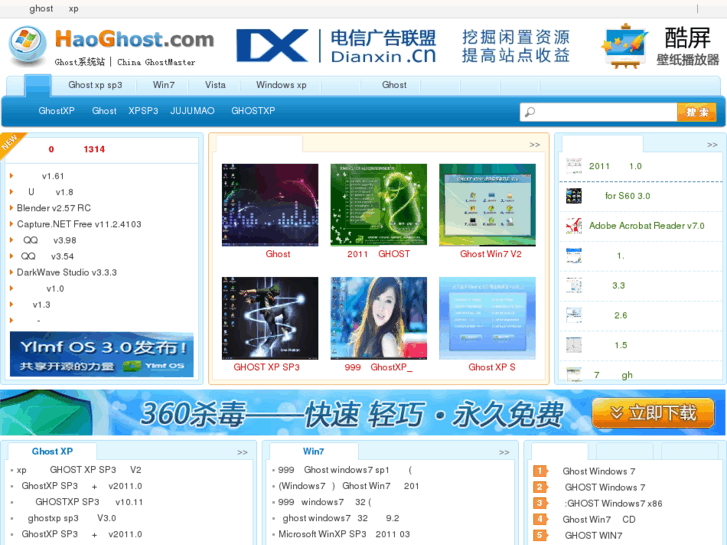The image size is (727, 545).
Task: Click the icon beside the 2.6 entry
Action: pyautogui.click(x=574, y=315)
